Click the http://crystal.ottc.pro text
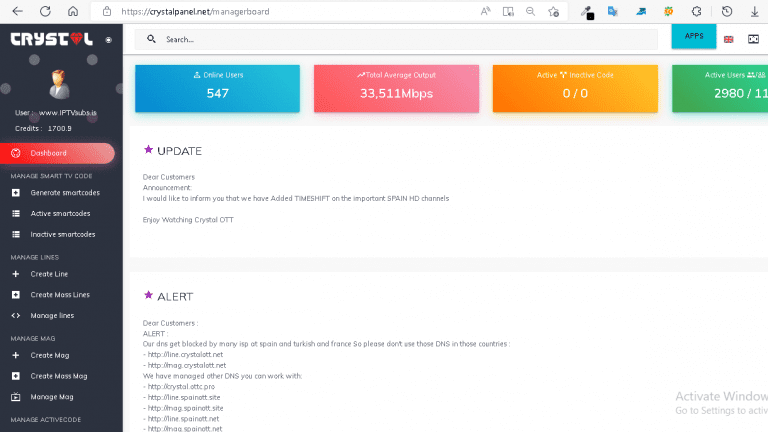The width and height of the screenshot is (768, 432). 181,386
